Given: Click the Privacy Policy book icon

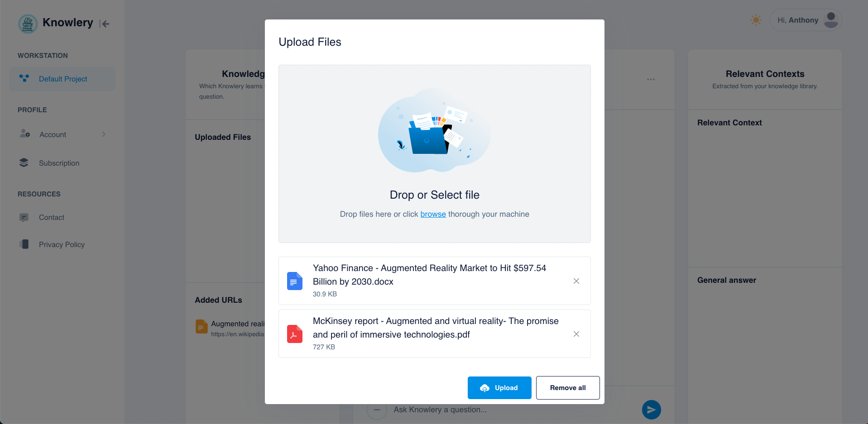Looking at the screenshot, I should tap(24, 244).
